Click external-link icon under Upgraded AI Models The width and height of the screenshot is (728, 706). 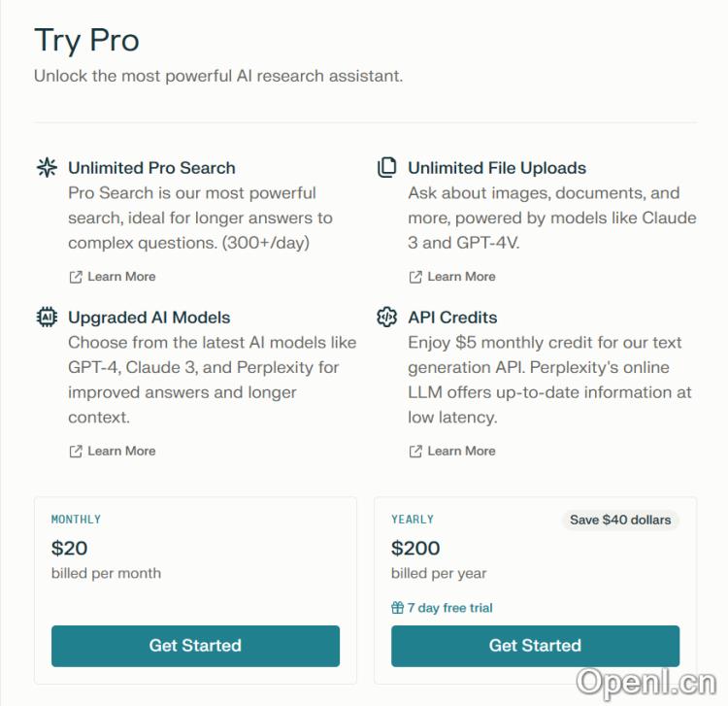[x=76, y=452]
